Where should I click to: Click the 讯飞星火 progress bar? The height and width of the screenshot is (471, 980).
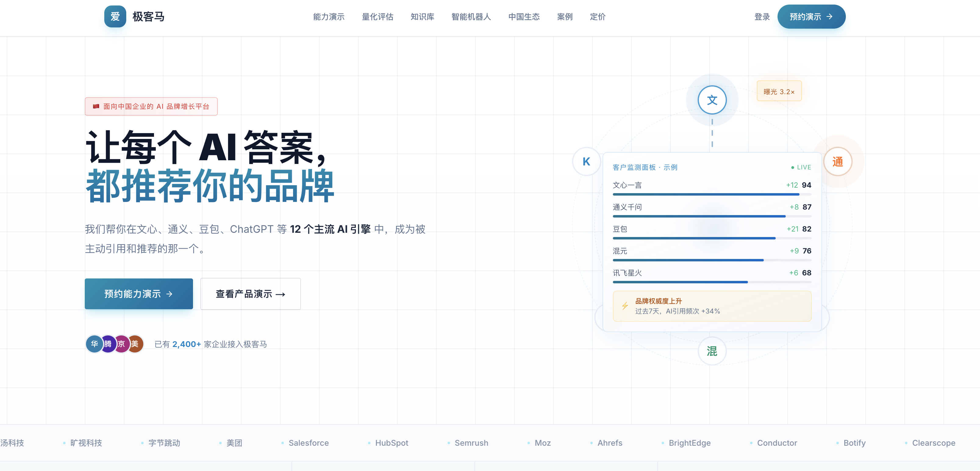712,282
